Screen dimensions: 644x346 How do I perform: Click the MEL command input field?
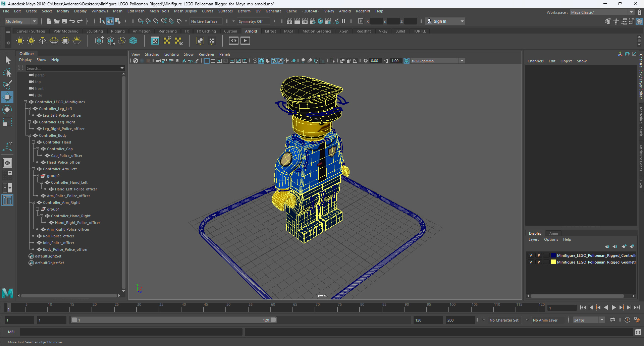point(131,332)
